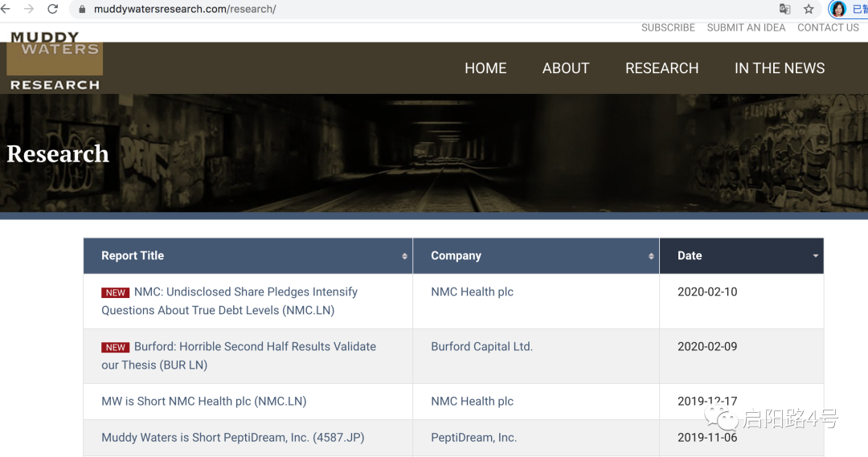
Task: Bookmark this page with the star icon
Action: [x=809, y=9]
